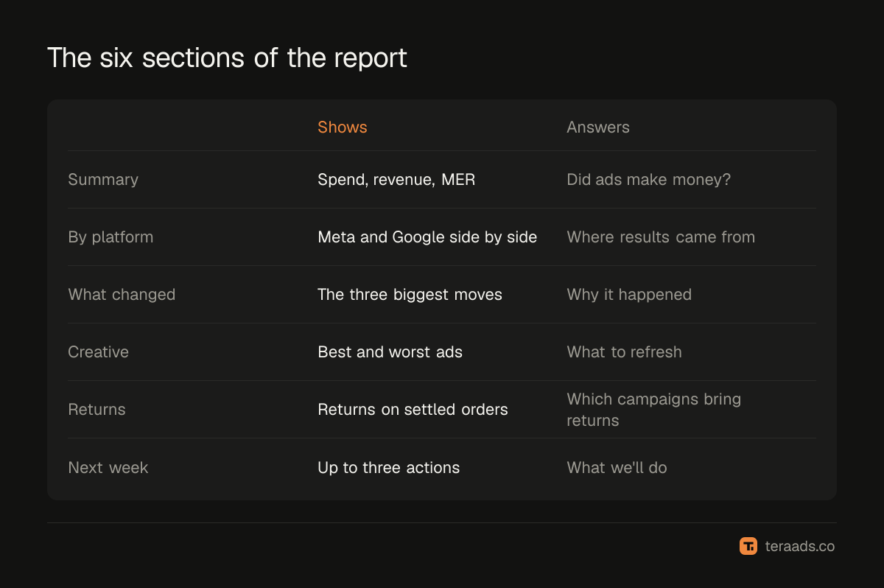Viewport: 884px width, 588px height.
Task: Click the 'Shows' column header
Action: coord(343,127)
